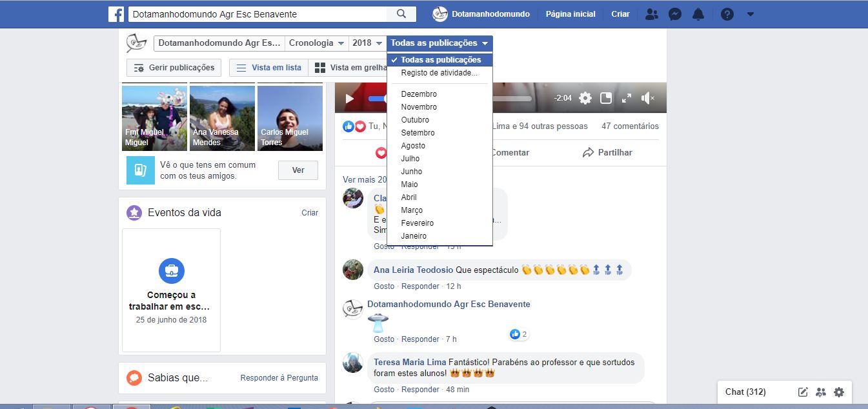Open the help question mark icon
The height and width of the screenshot is (409, 868).
click(727, 14)
